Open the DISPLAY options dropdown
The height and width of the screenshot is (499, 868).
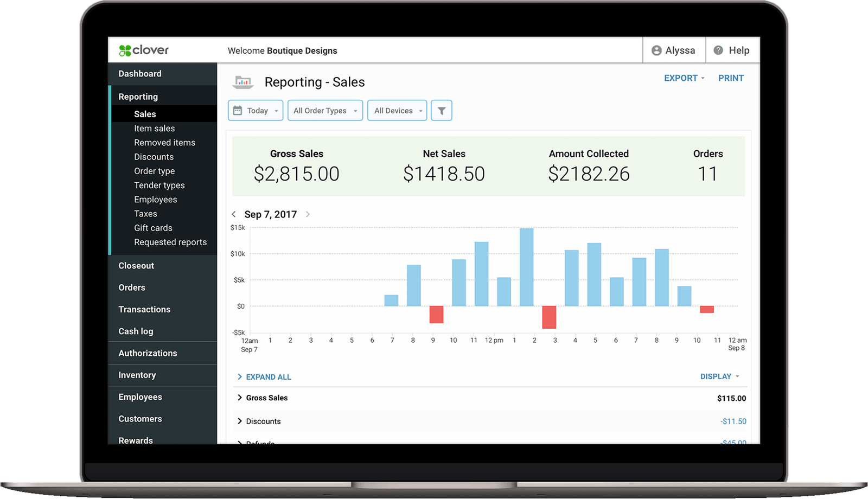[720, 376]
